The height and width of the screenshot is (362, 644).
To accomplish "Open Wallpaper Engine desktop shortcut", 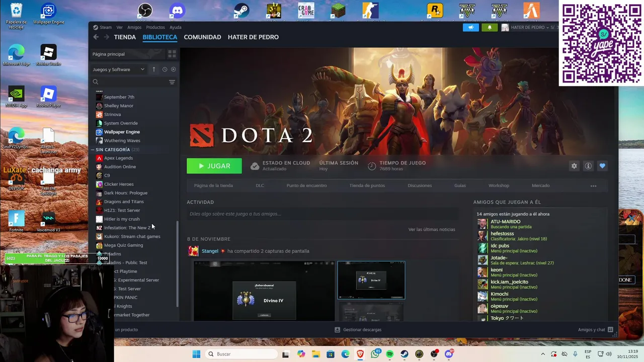I will point(48,14).
